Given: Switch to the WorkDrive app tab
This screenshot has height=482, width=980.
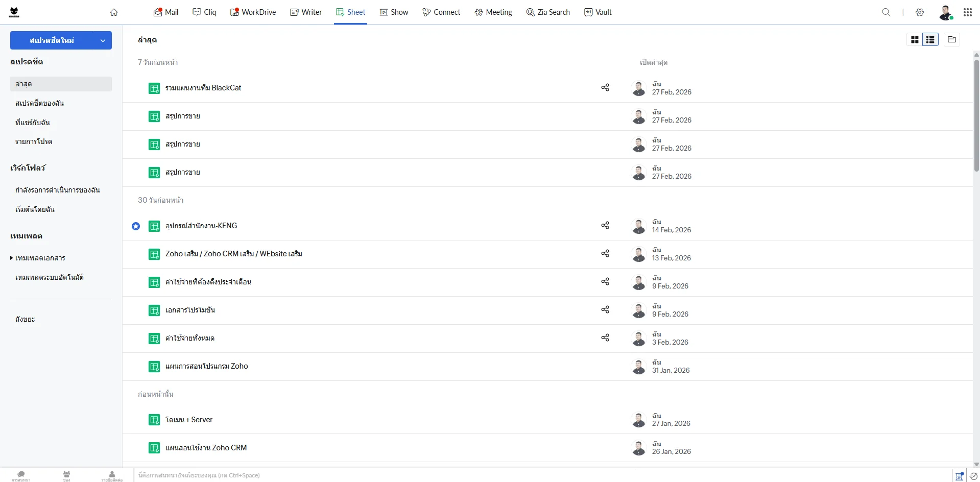Looking at the screenshot, I should click(253, 12).
